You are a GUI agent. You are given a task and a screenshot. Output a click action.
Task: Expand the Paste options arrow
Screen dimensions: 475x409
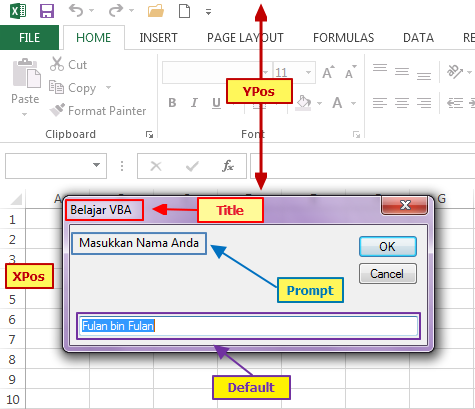[24, 115]
